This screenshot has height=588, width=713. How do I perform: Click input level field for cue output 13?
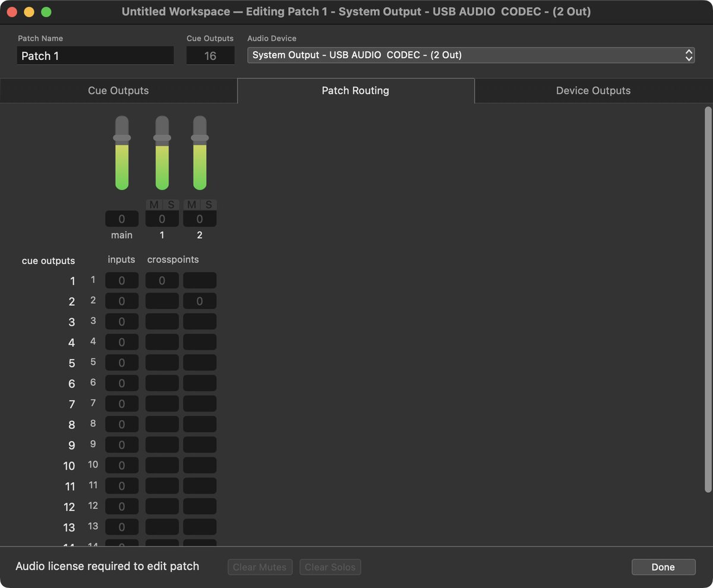pyautogui.click(x=122, y=527)
